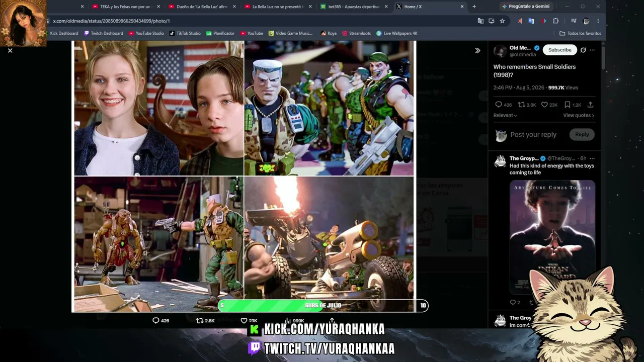Close the Home / X tab
The image size is (644, 362).
pyautogui.click(x=462, y=7)
